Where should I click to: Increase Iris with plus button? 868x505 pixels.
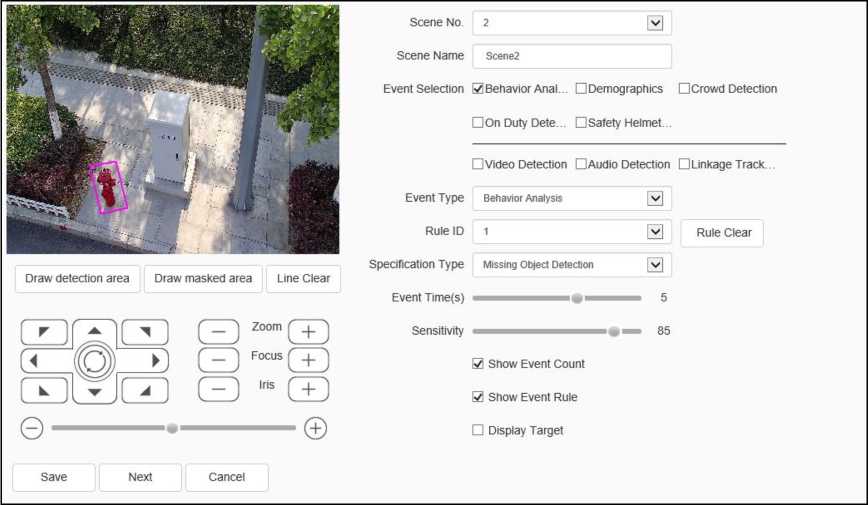[308, 389]
